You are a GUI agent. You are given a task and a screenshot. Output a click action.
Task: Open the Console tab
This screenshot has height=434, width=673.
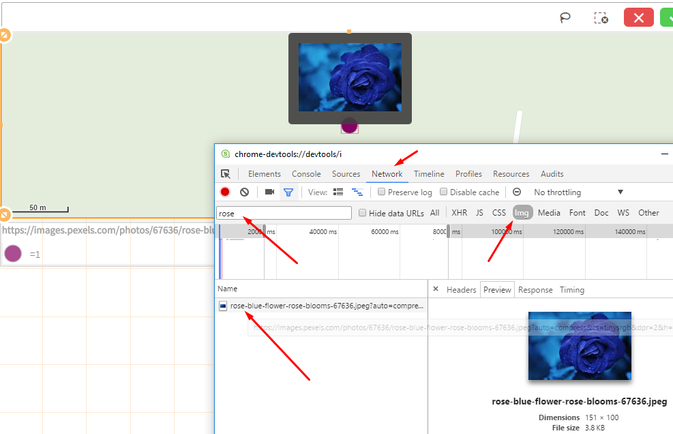pyautogui.click(x=306, y=174)
